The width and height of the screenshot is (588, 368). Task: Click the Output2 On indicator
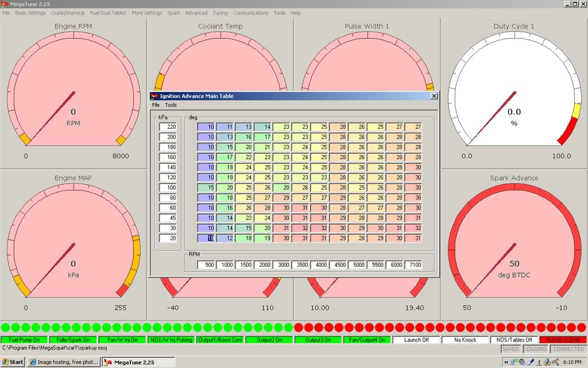pos(269,340)
